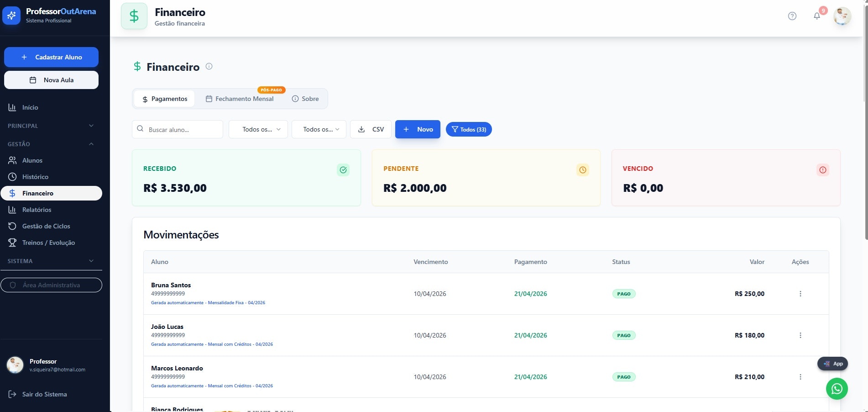Expand the PRINCIPAL sidebar section
The width and height of the screenshot is (868, 412).
pyautogui.click(x=51, y=126)
